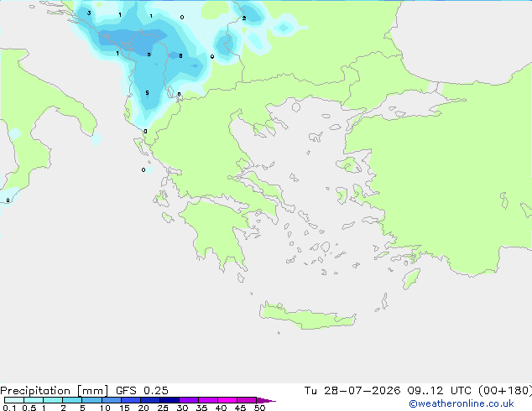Click the island of Rhodes on the map

(411, 278)
